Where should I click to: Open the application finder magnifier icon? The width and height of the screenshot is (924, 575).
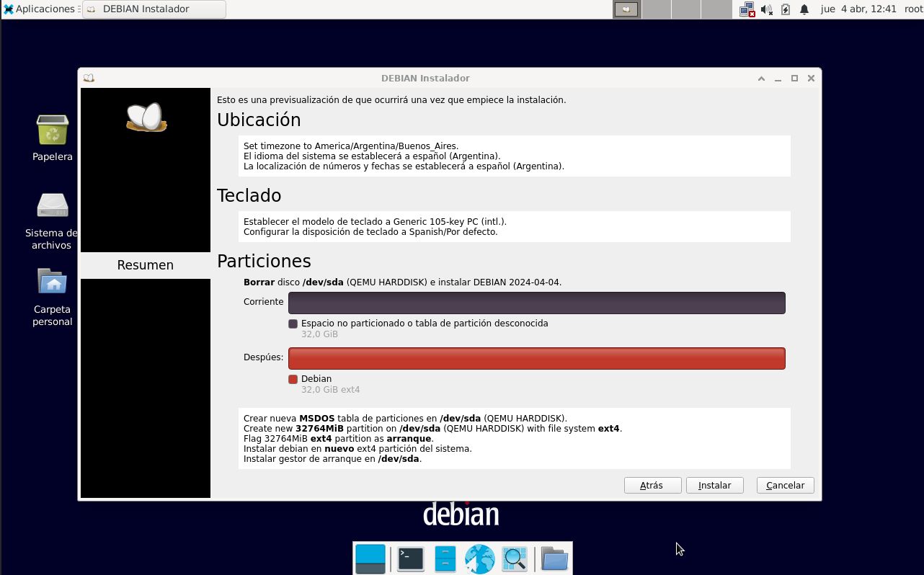[x=515, y=558]
